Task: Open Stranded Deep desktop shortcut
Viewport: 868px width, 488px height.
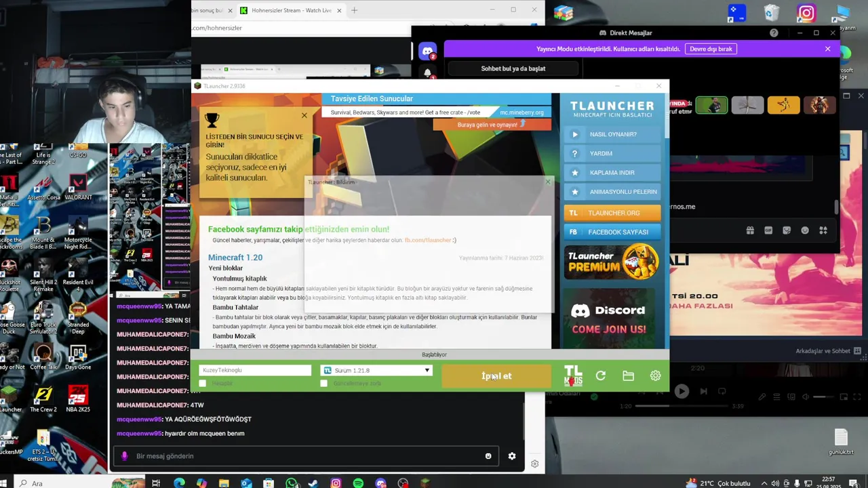Action: pyautogui.click(x=78, y=318)
